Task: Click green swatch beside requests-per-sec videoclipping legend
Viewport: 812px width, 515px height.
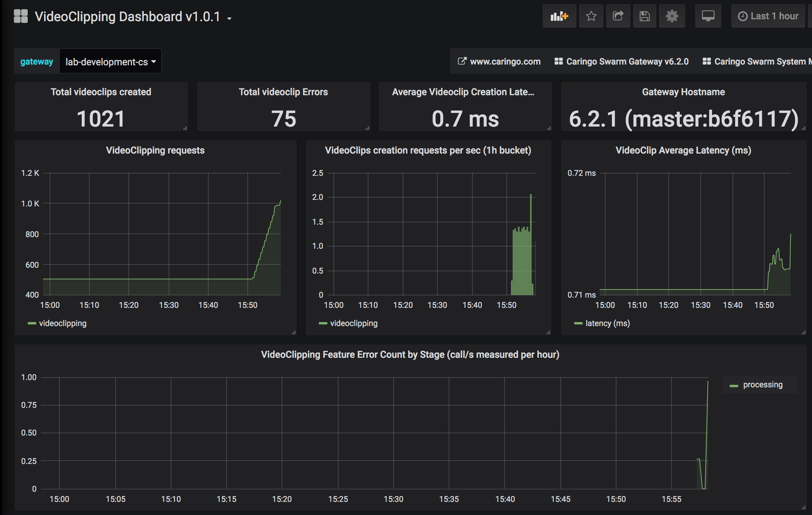Action: pyautogui.click(x=323, y=324)
